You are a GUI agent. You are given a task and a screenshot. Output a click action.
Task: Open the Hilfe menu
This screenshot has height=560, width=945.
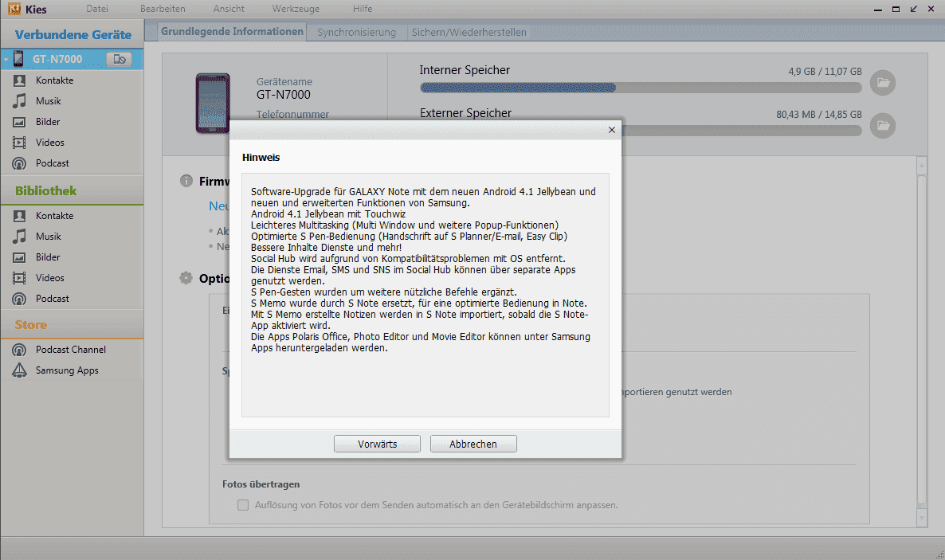(363, 9)
